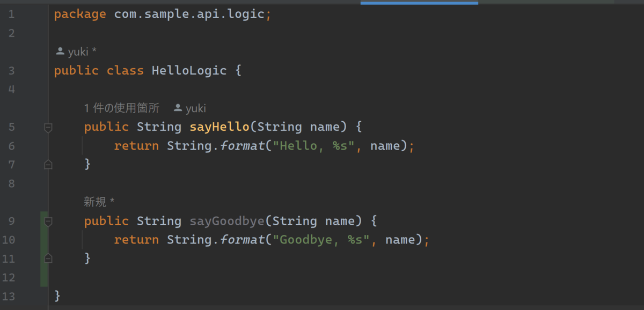Image resolution: width=644 pixels, height=310 pixels.
Task: Click the fold end marker at line 7
Action: click(x=47, y=165)
